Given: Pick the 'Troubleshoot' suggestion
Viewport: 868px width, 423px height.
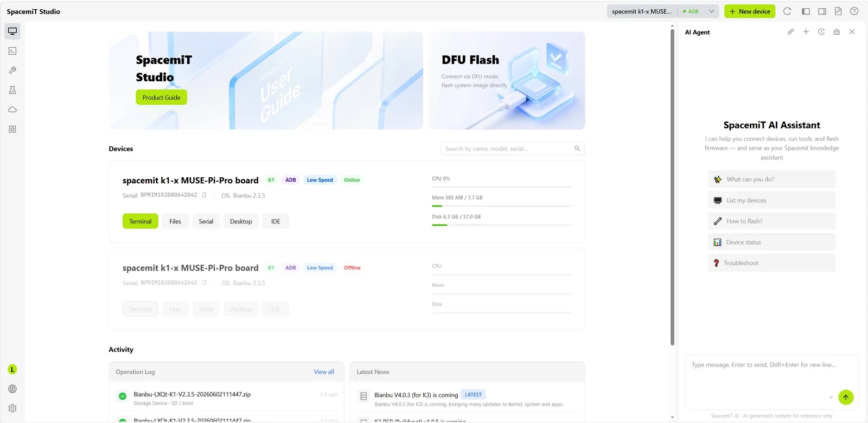Looking at the screenshot, I should point(771,263).
